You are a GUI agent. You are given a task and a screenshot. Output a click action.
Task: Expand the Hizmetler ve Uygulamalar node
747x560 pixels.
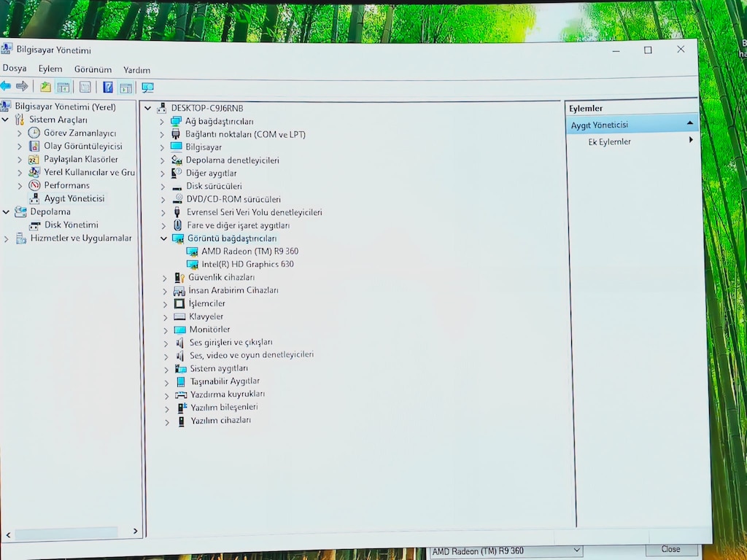(x=6, y=238)
